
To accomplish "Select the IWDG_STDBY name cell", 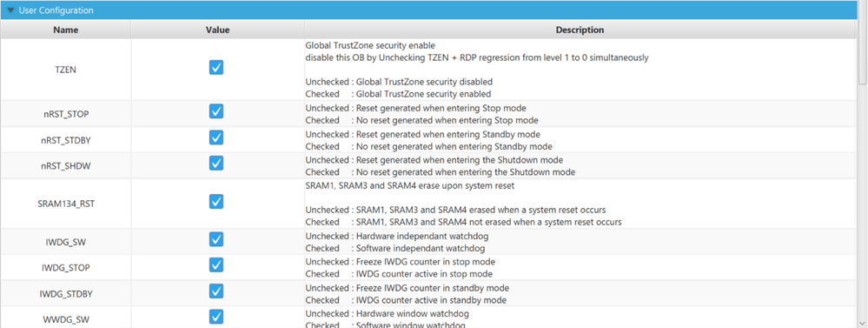I will point(65,293).
